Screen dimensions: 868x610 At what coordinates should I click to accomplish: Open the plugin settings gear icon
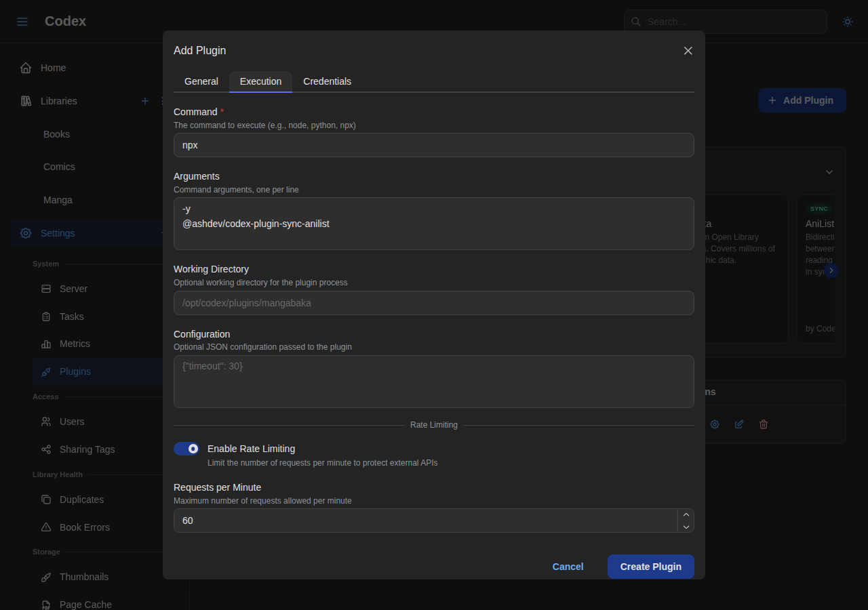[714, 424]
